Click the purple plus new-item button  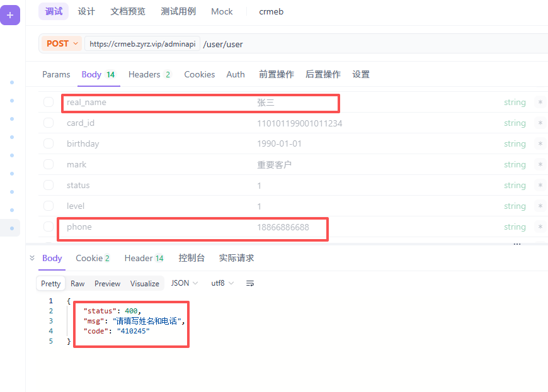click(10, 15)
